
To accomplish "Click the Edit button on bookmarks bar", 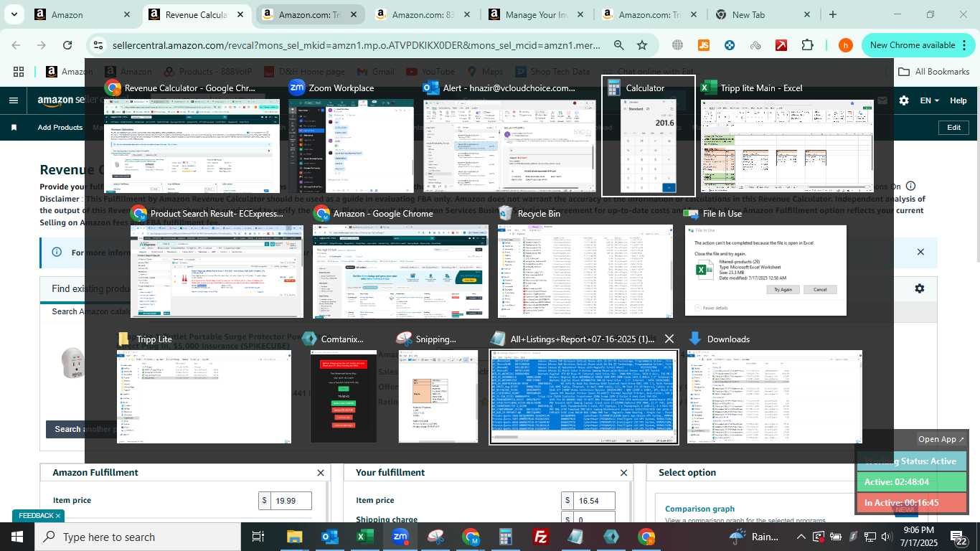I will tap(953, 128).
